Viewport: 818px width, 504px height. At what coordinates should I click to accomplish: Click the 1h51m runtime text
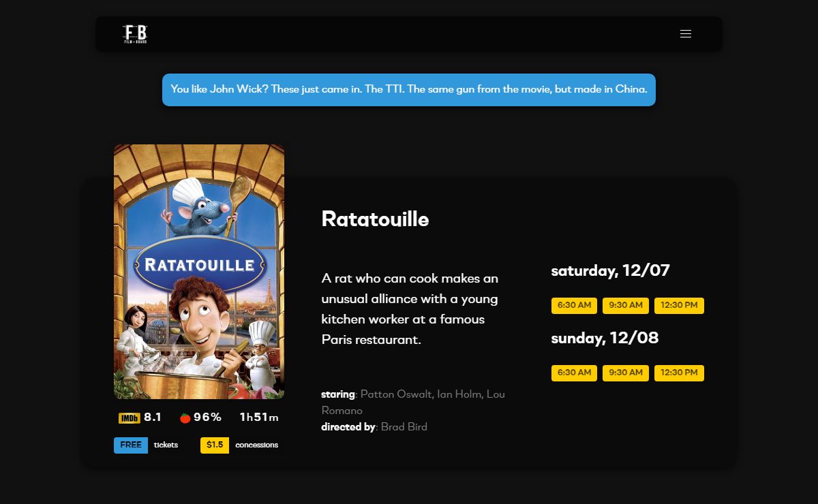259,418
